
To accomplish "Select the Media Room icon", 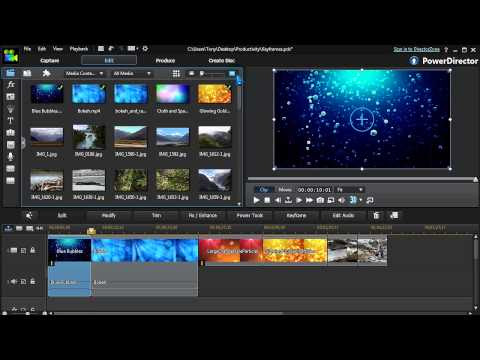I will pyautogui.click(x=11, y=73).
